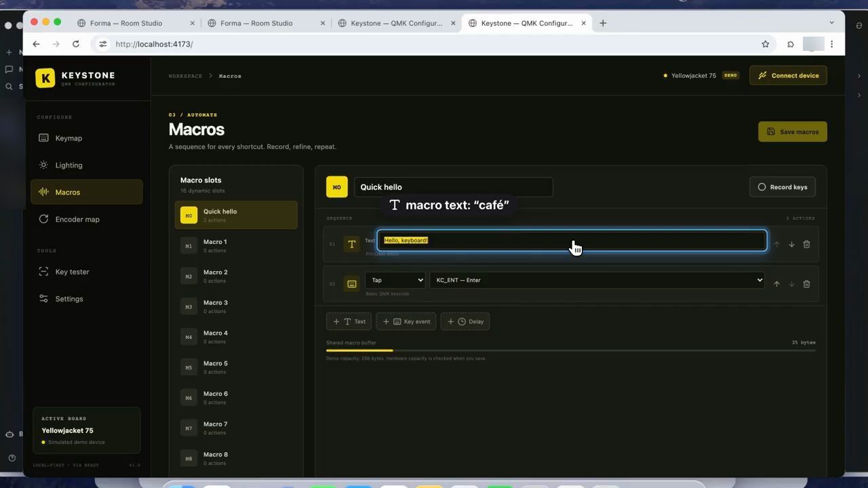Delete the KC_ENT key action row
Image resolution: width=868 pixels, height=488 pixels.
(x=806, y=284)
